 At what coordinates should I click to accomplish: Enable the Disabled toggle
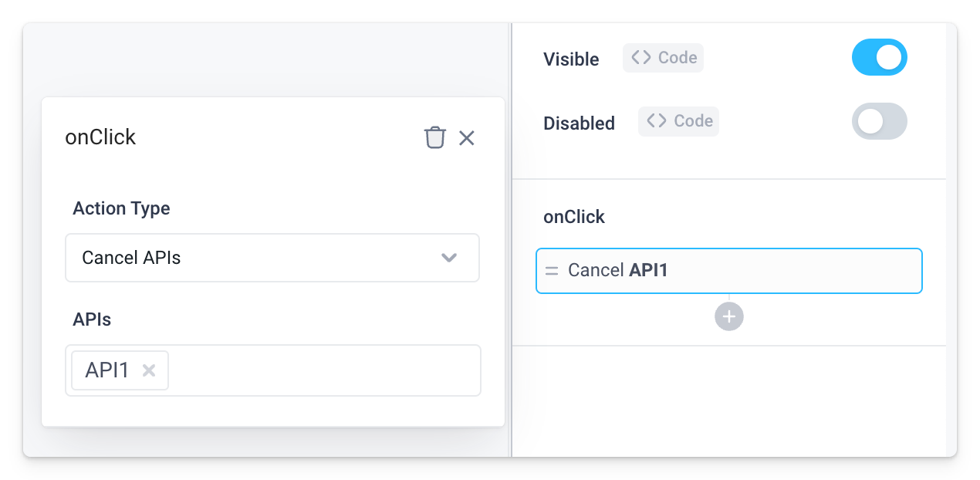879,121
